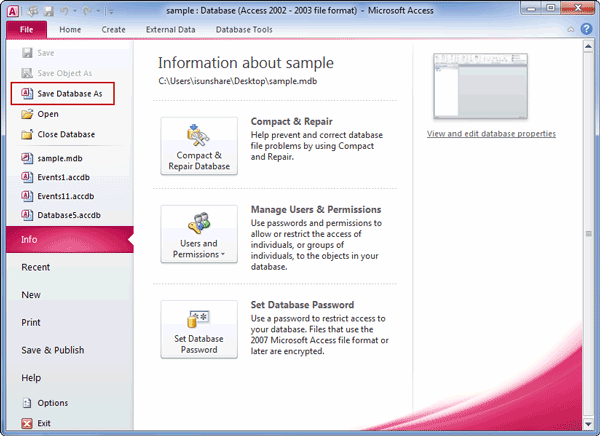This screenshot has width=600, height=436.
Task: Open the File tab
Action: tap(26, 29)
